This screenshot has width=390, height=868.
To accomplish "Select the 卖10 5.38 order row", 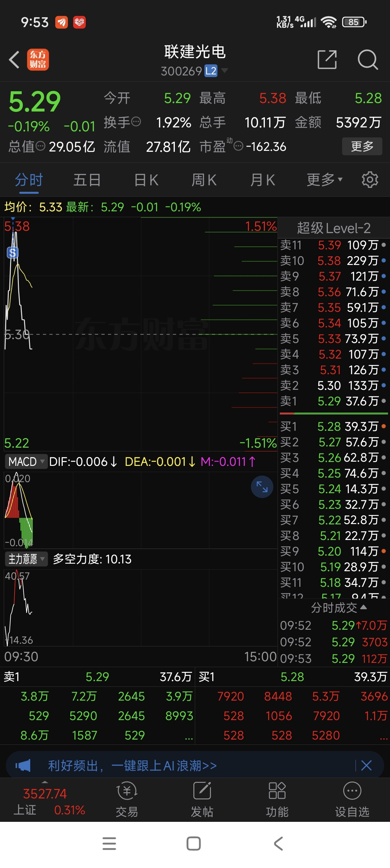I will click(333, 260).
